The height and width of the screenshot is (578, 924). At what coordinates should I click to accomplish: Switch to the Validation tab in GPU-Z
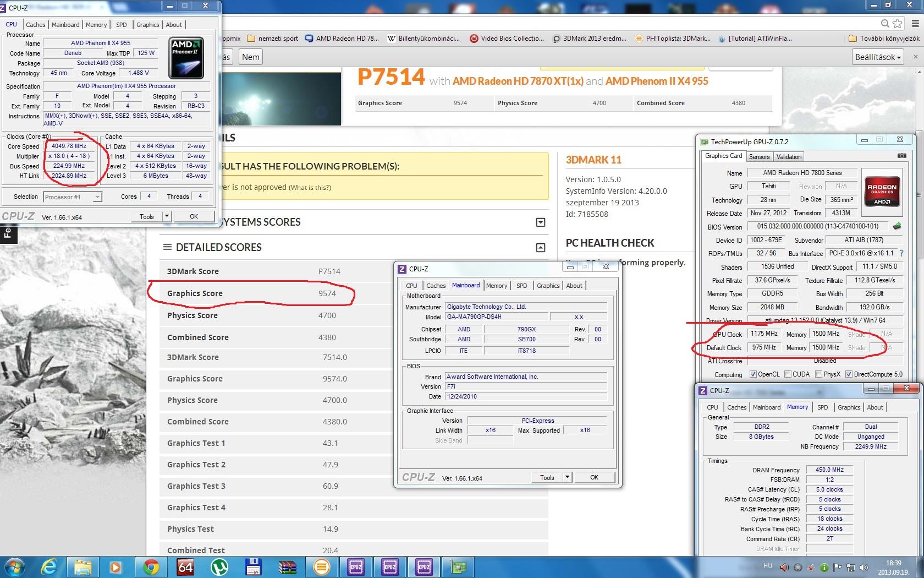tap(789, 157)
